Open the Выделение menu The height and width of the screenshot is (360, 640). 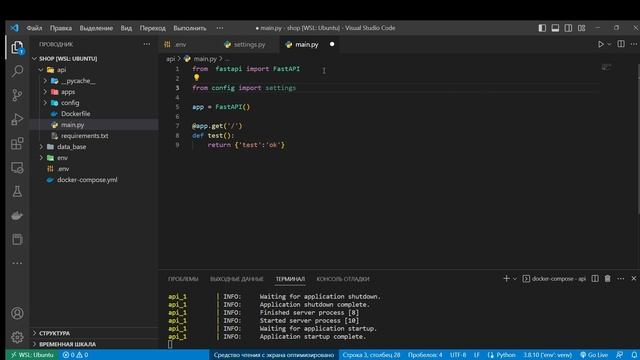96,28
